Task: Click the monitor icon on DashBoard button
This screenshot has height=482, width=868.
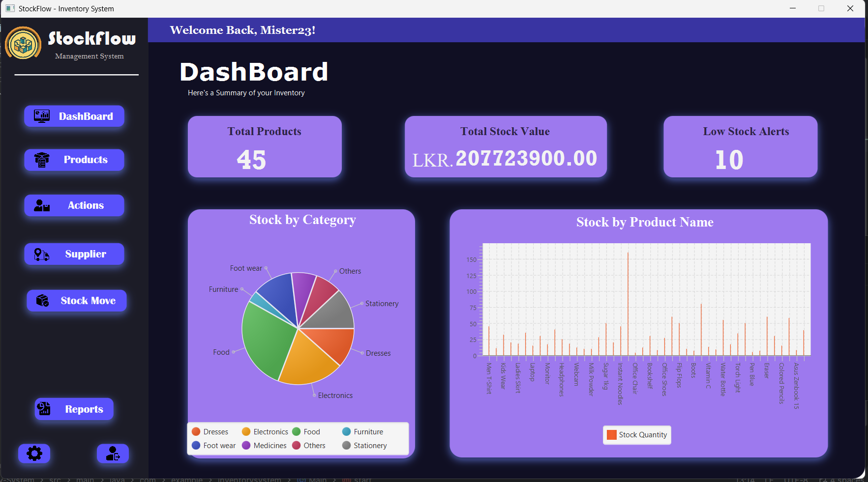Action: click(42, 116)
